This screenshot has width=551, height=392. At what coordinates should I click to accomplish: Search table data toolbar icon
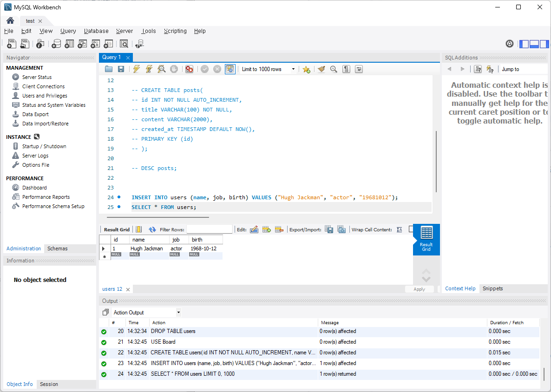(124, 44)
